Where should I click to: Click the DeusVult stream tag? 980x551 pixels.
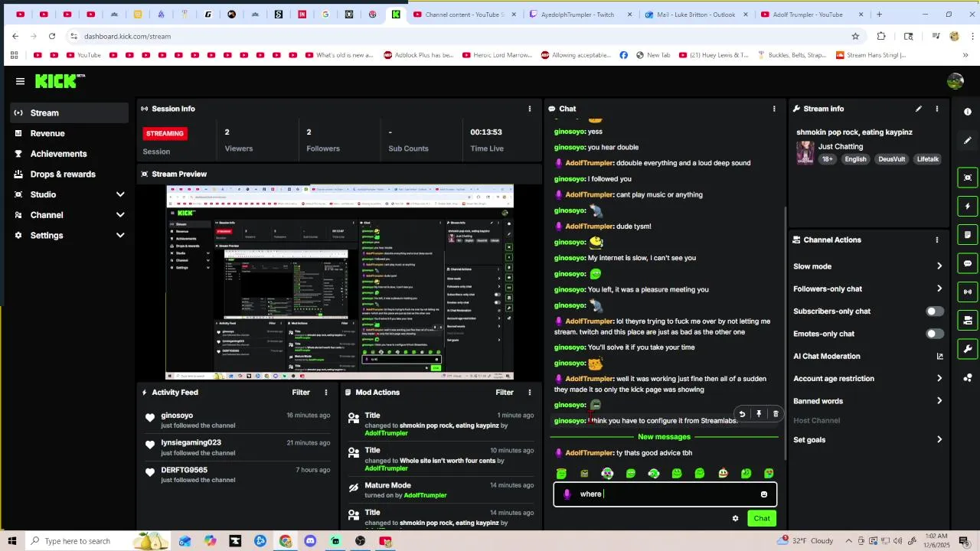click(x=892, y=159)
